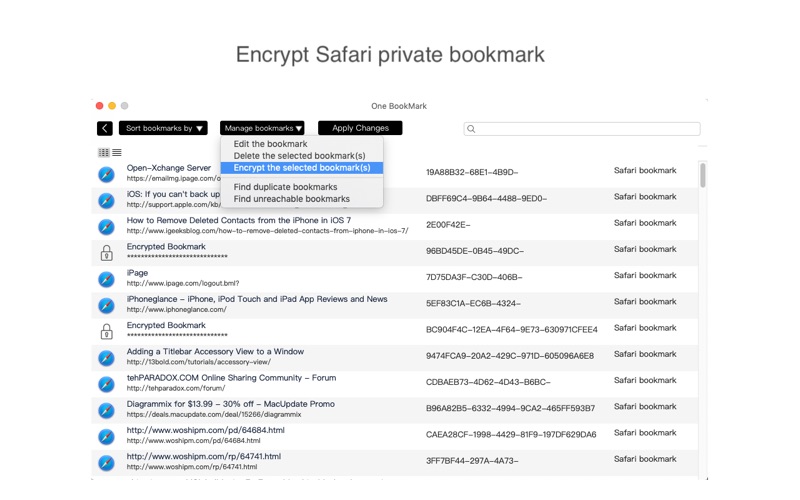Click lock icon of second Encrypted Bookmark
Image resolution: width=800 pixels, height=500 pixels.
tap(106, 332)
